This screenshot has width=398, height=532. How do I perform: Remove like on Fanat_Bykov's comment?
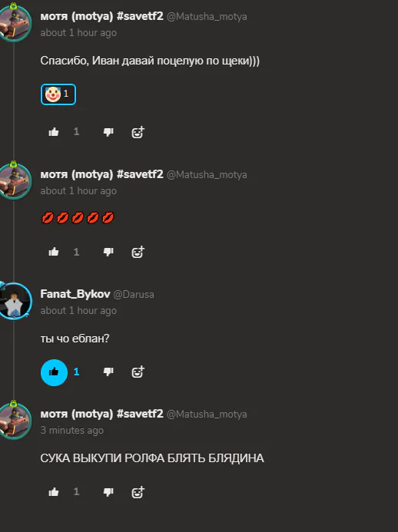54,372
